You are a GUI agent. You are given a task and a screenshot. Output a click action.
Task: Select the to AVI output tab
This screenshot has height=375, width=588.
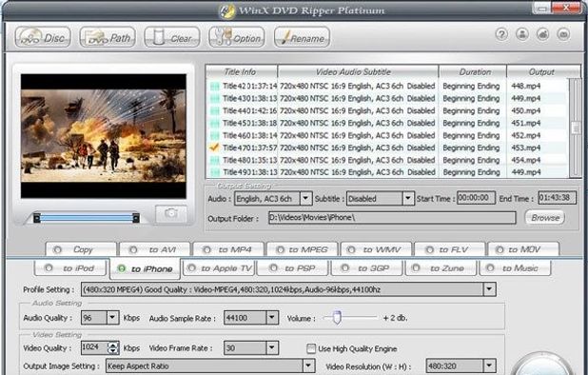tap(154, 249)
